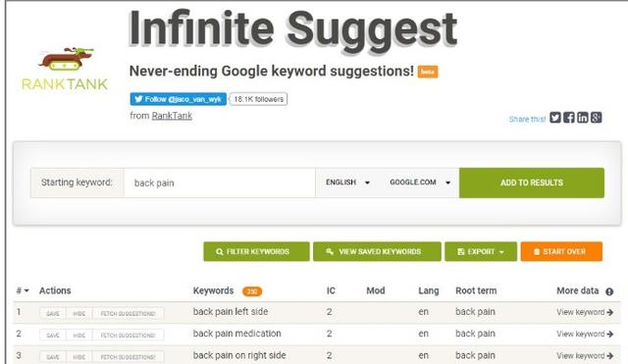This screenshot has width=628, height=364.
Task: Share on Facebook via its icon
Action: 569,118
